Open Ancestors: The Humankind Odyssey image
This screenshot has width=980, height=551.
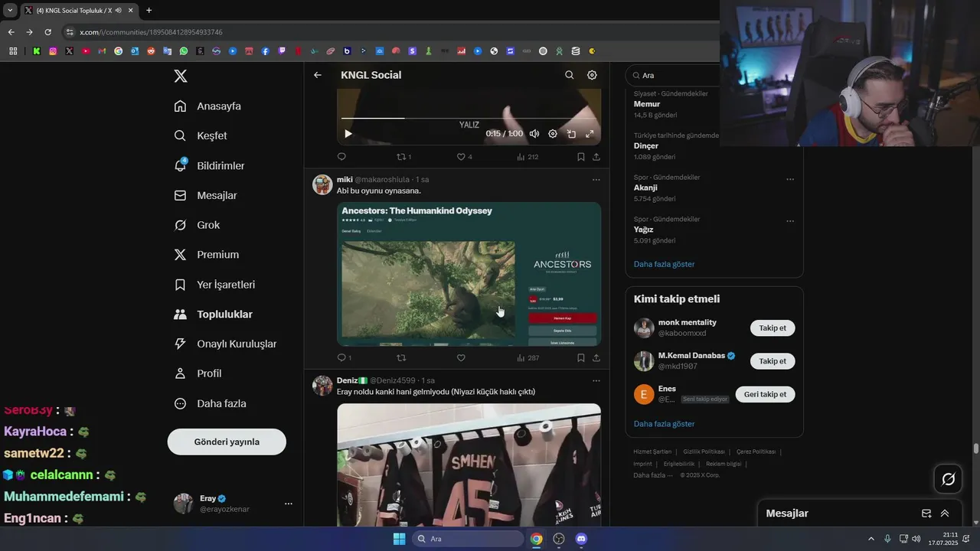(x=469, y=274)
